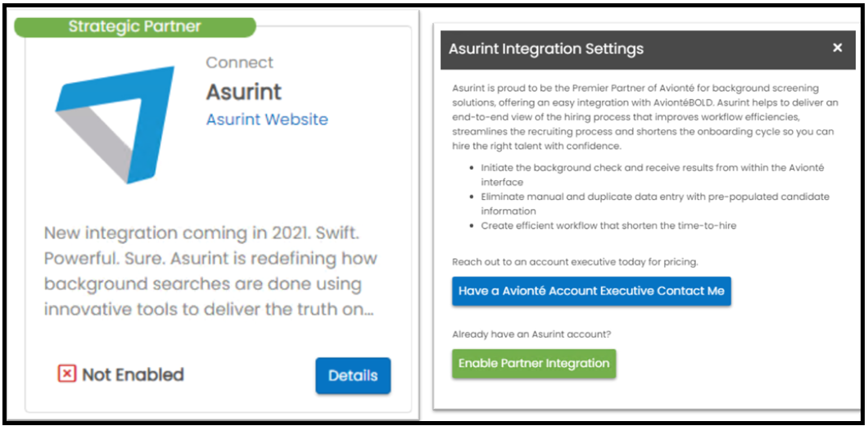Click the red X Not Enabled icon
Screen dimensions: 868x426
[66, 374]
